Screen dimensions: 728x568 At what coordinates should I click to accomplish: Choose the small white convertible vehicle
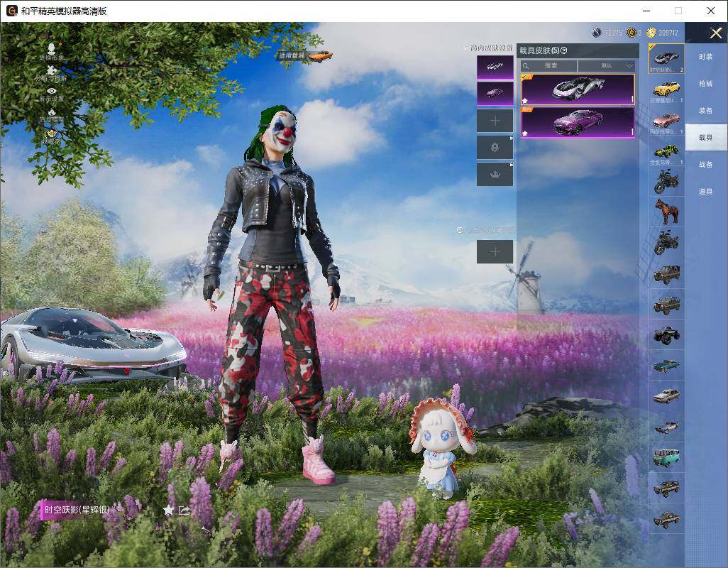pyautogui.click(x=666, y=427)
